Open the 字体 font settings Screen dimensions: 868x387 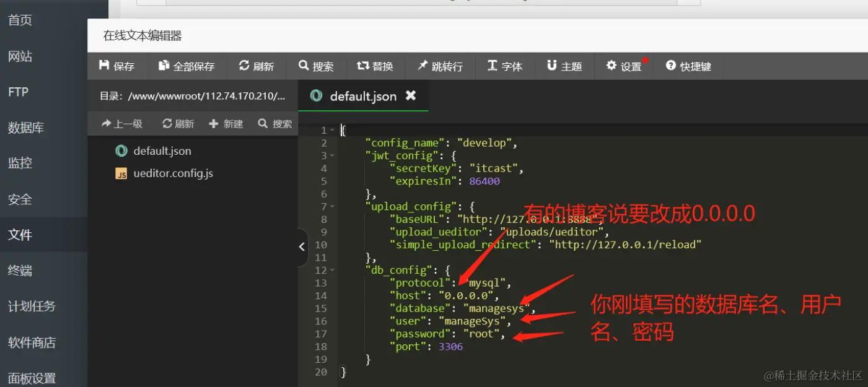[505, 66]
